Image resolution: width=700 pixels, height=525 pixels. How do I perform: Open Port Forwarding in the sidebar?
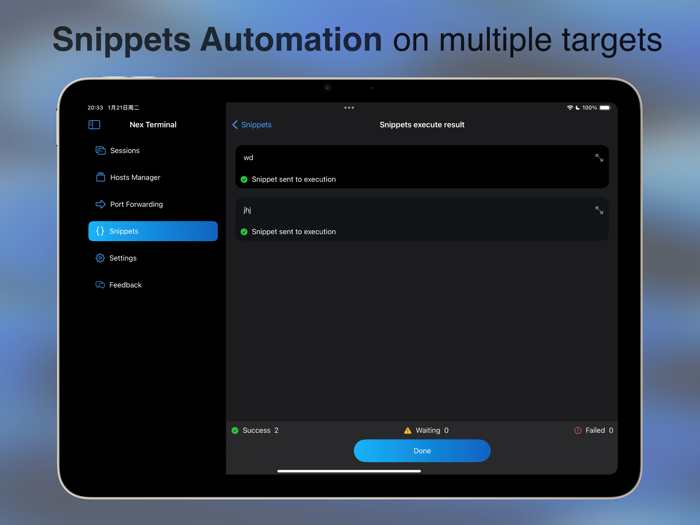153,204
